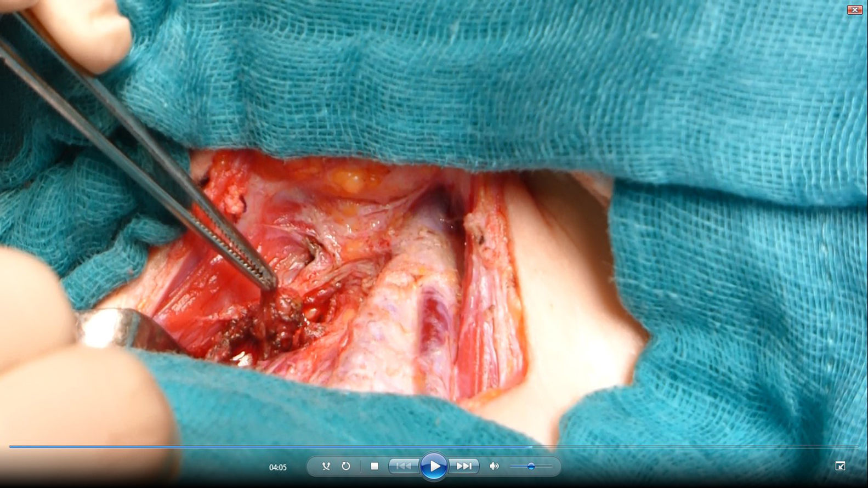Close the player with red X
The image size is (868, 488).
coord(854,10)
